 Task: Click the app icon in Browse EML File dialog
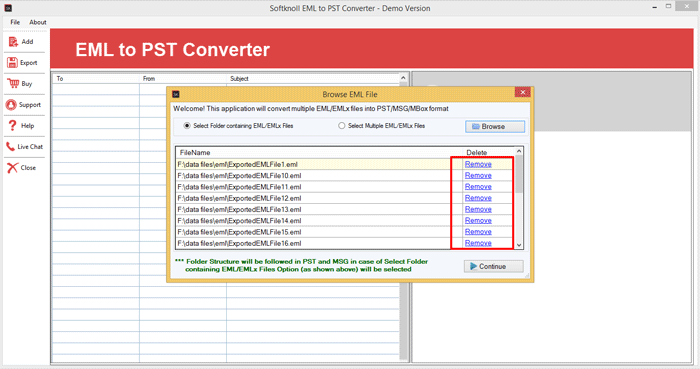(x=176, y=94)
